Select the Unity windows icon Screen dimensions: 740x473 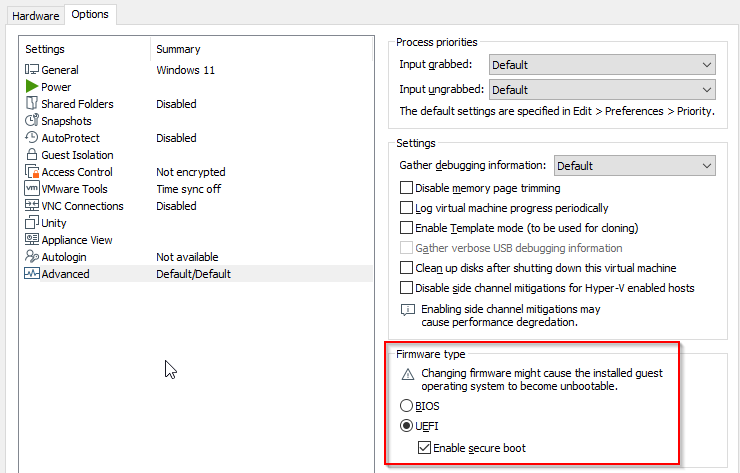[x=32, y=222]
